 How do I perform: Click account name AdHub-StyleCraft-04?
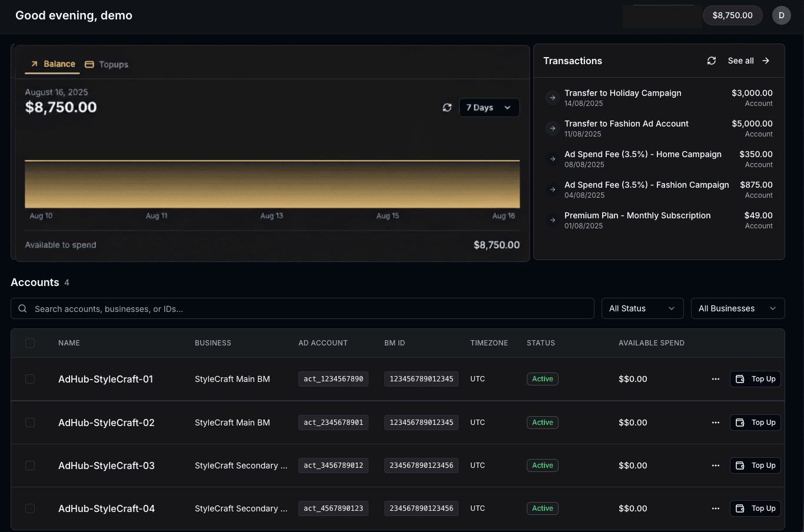[107, 508]
